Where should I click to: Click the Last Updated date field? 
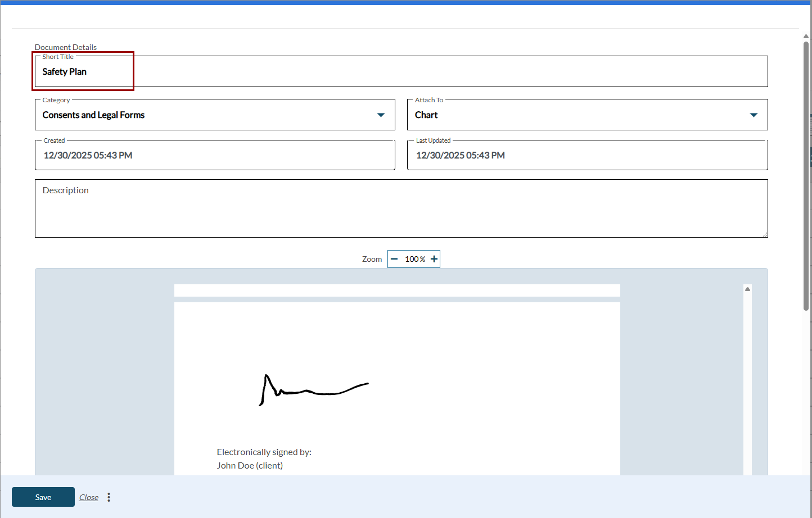click(x=587, y=156)
